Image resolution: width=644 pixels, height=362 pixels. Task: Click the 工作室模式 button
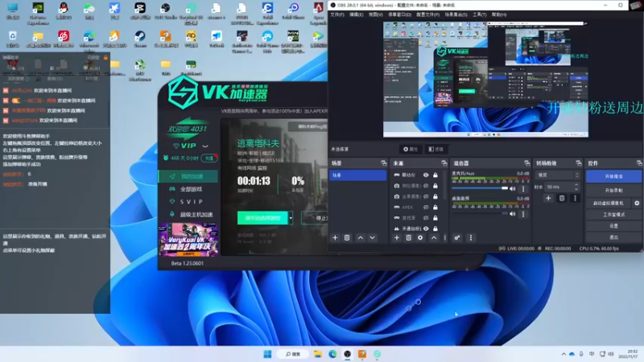613,215
